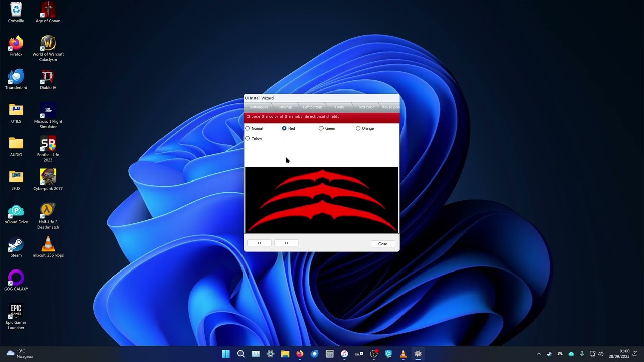
Task: Open Settings gear in the taskbar
Action: pos(270,354)
